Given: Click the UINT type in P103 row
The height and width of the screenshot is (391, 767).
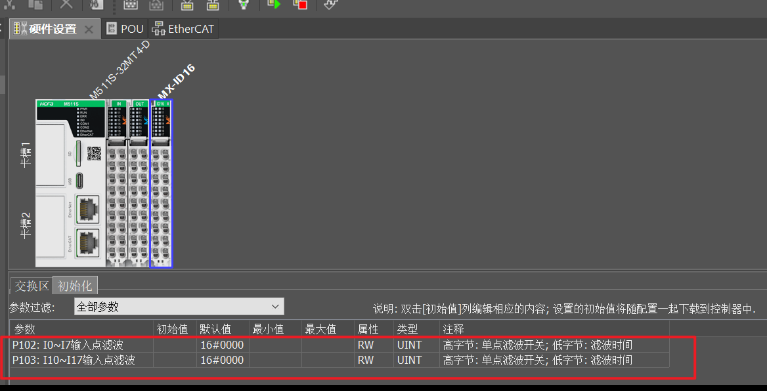Looking at the screenshot, I should (x=409, y=360).
